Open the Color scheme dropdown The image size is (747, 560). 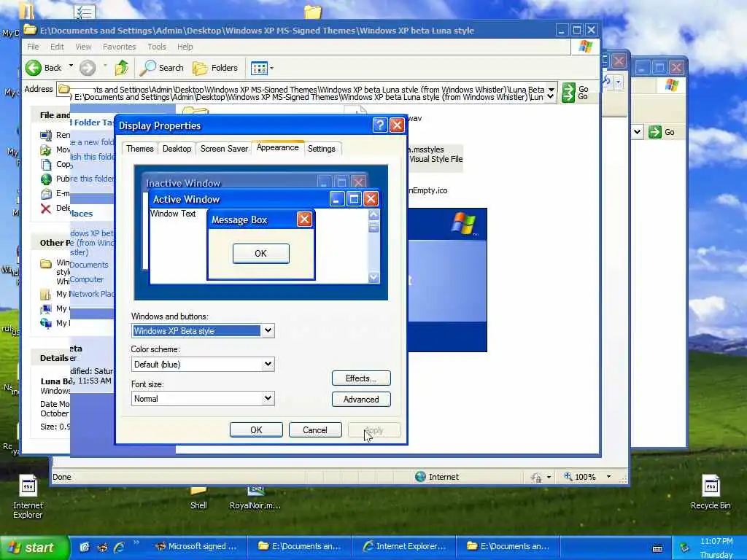click(x=268, y=365)
